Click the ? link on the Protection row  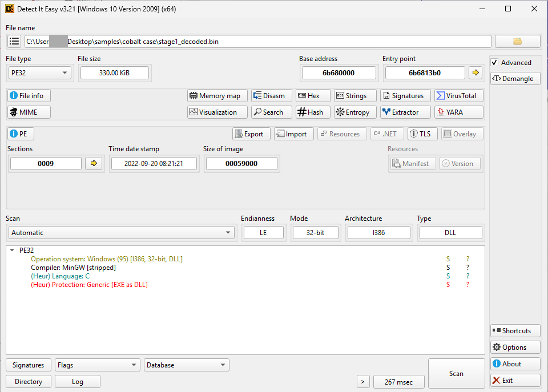[x=468, y=285]
